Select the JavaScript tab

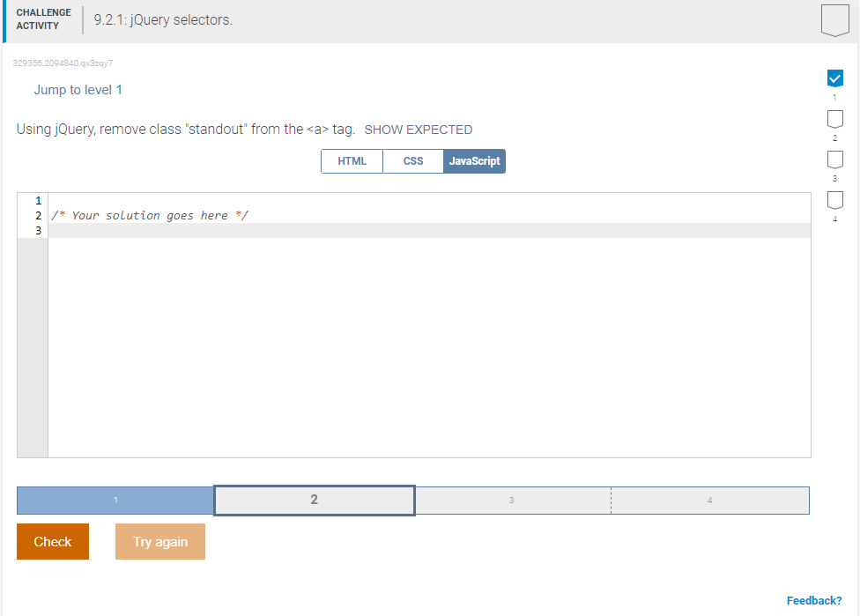coord(474,161)
